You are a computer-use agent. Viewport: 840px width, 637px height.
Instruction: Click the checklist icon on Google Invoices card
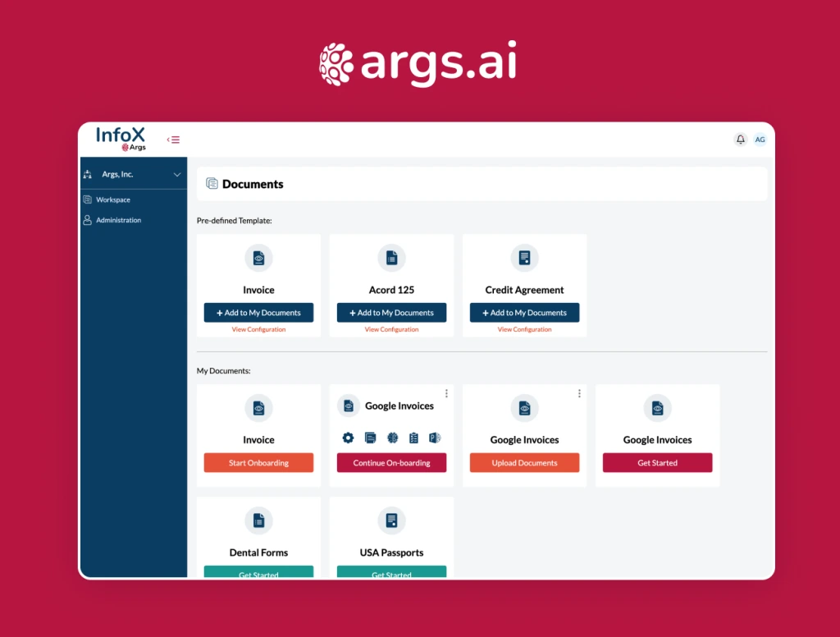click(x=413, y=438)
